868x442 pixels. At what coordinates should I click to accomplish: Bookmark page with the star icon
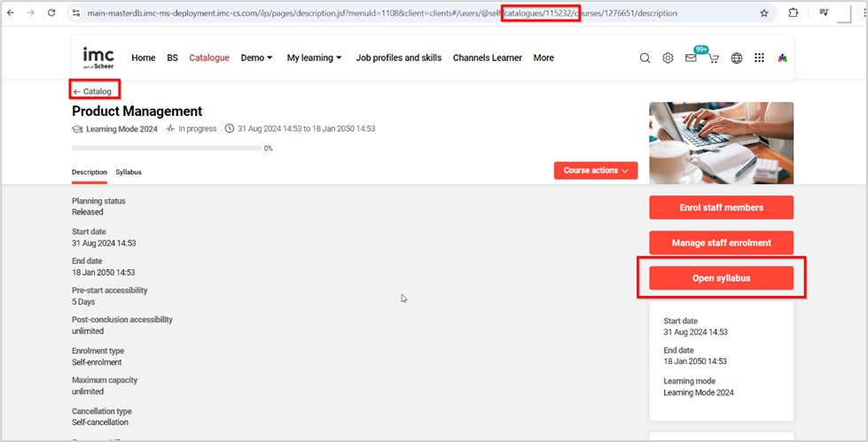click(763, 13)
